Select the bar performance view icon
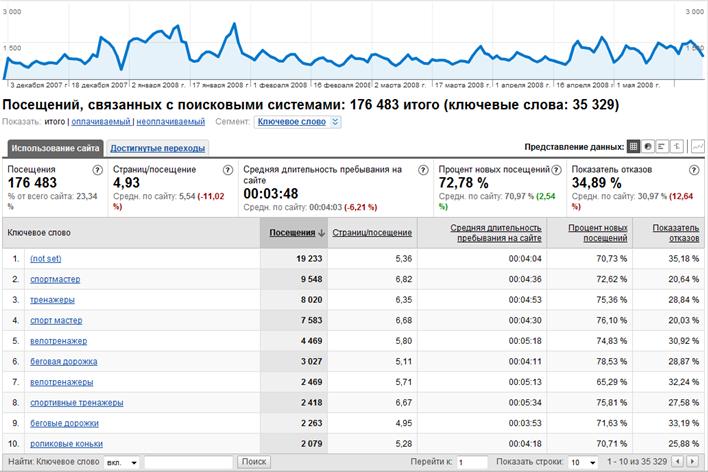708x472 pixels. pyautogui.click(x=663, y=146)
